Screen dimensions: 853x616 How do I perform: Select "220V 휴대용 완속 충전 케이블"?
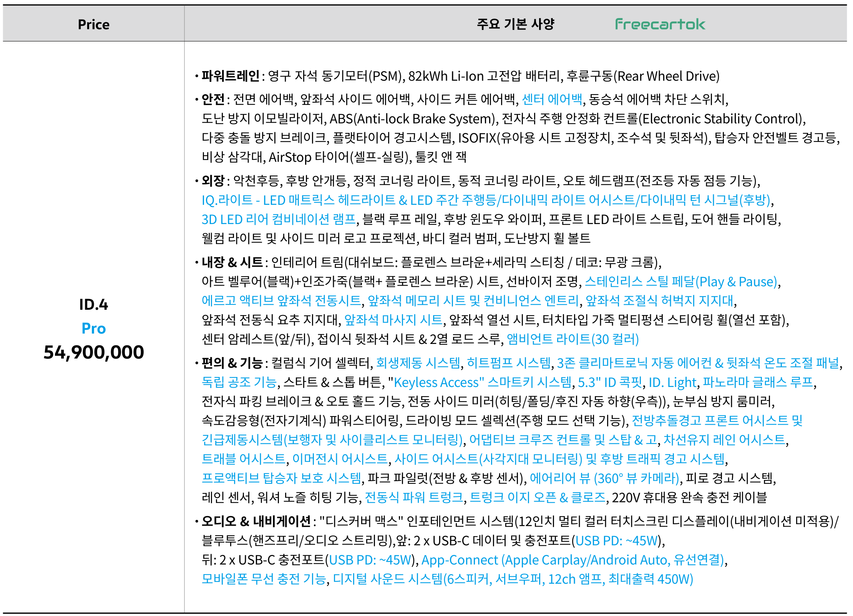(x=689, y=498)
